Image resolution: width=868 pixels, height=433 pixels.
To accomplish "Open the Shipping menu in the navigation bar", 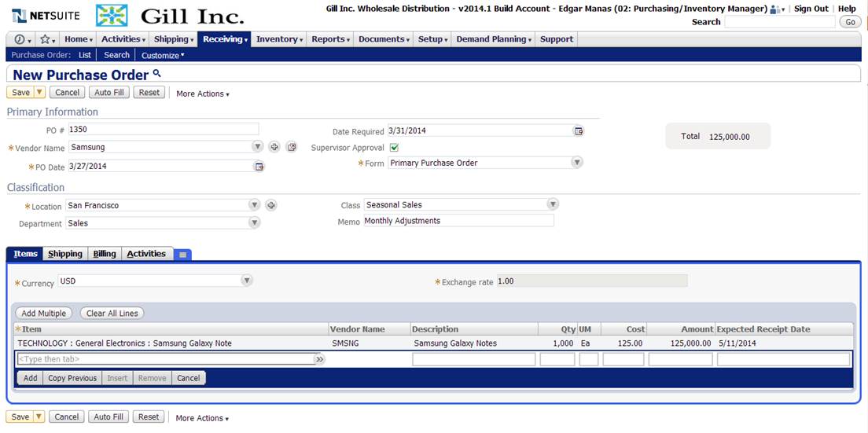I will click(174, 39).
